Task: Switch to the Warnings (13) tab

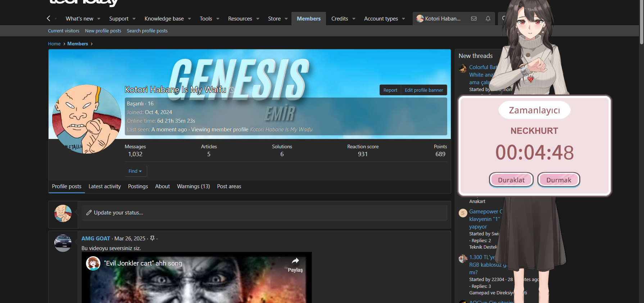Action: (193, 186)
